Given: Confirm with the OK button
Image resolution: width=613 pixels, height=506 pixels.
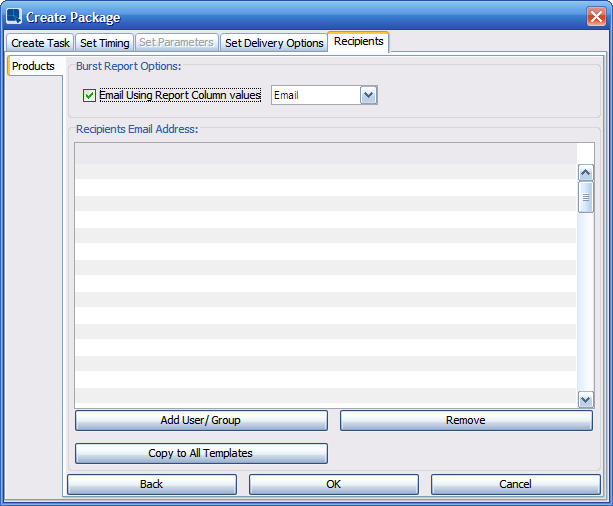Looking at the screenshot, I should [x=333, y=484].
